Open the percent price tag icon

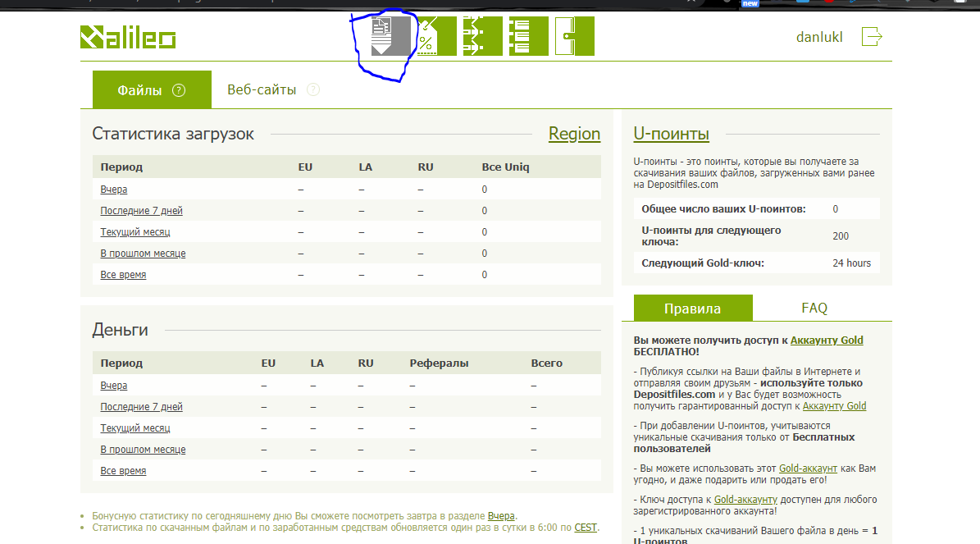point(437,36)
